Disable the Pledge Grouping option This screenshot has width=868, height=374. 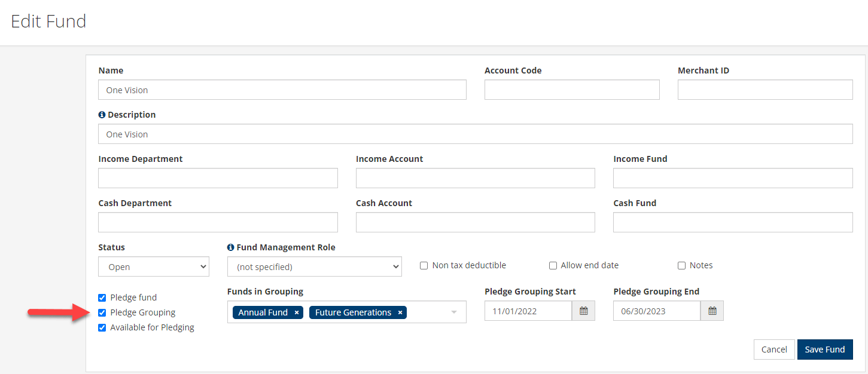coord(102,312)
